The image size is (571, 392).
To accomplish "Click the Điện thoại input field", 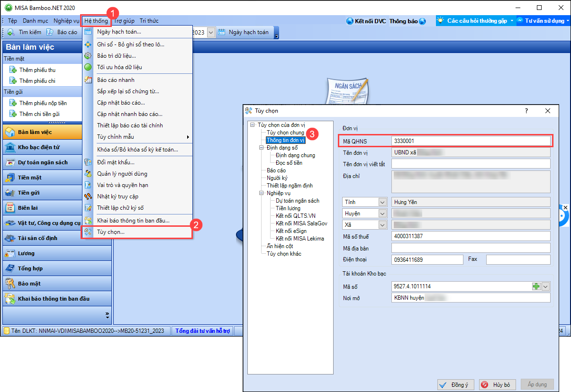I will pos(427,259).
